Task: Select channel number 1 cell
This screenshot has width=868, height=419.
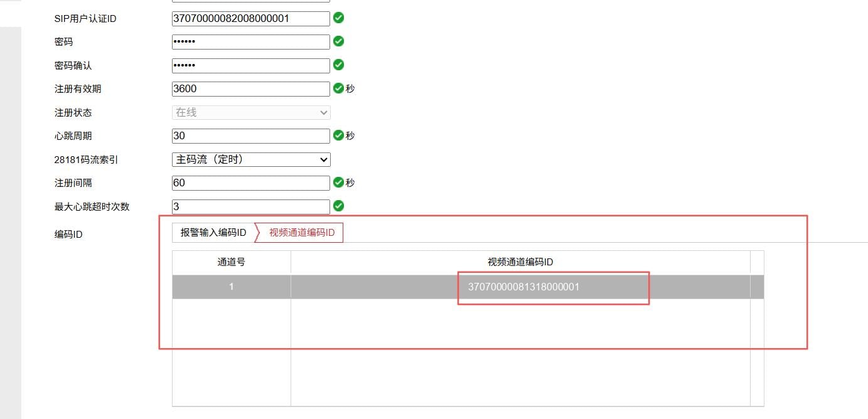Action: [x=232, y=287]
